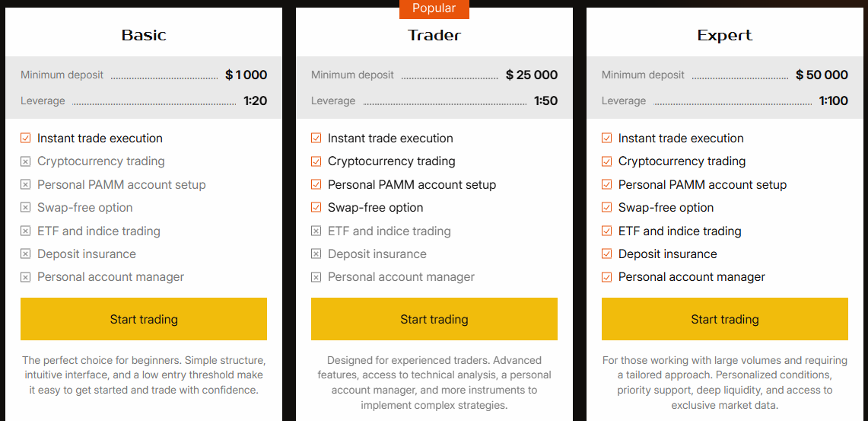
Task: Click Basic's Instant trade execution check icon
Action: tap(25, 138)
